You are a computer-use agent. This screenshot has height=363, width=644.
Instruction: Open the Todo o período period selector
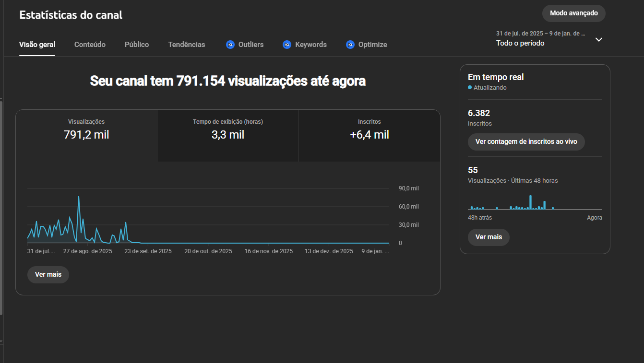[520, 43]
